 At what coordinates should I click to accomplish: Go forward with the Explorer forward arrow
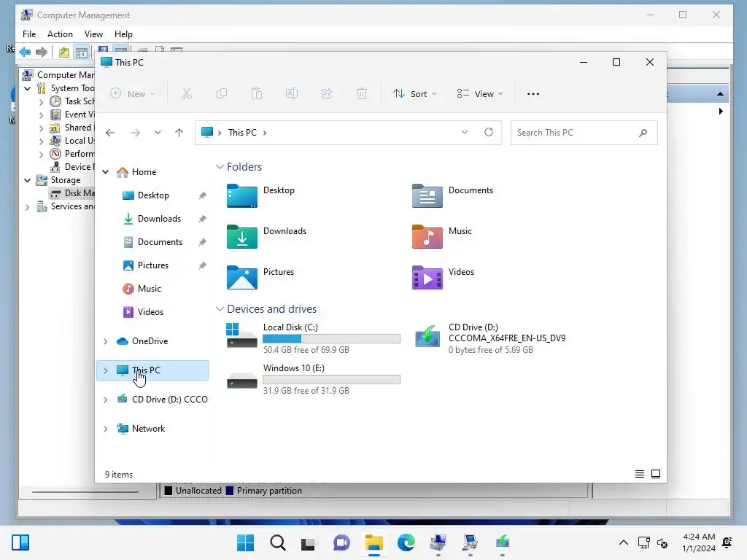136,133
